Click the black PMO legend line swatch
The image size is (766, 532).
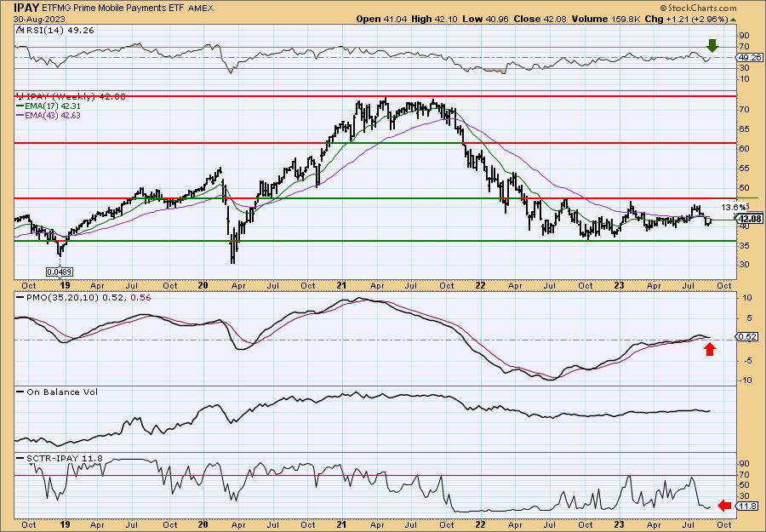pyautogui.click(x=20, y=297)
